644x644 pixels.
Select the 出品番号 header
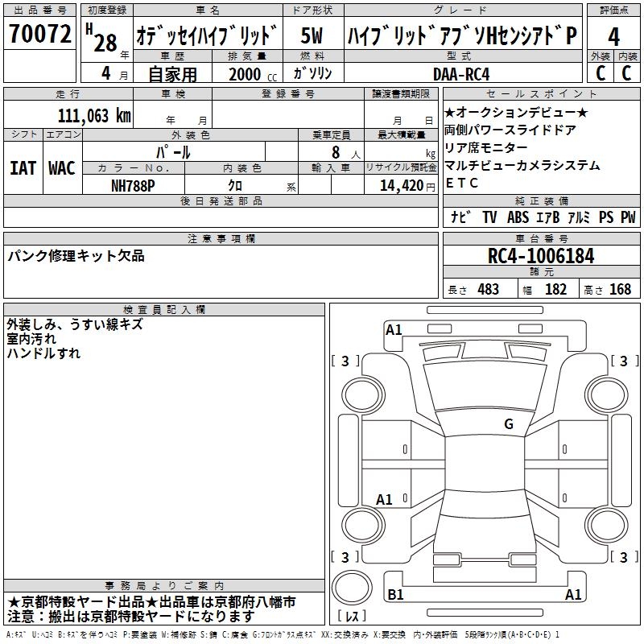click(x=39, y=10)
